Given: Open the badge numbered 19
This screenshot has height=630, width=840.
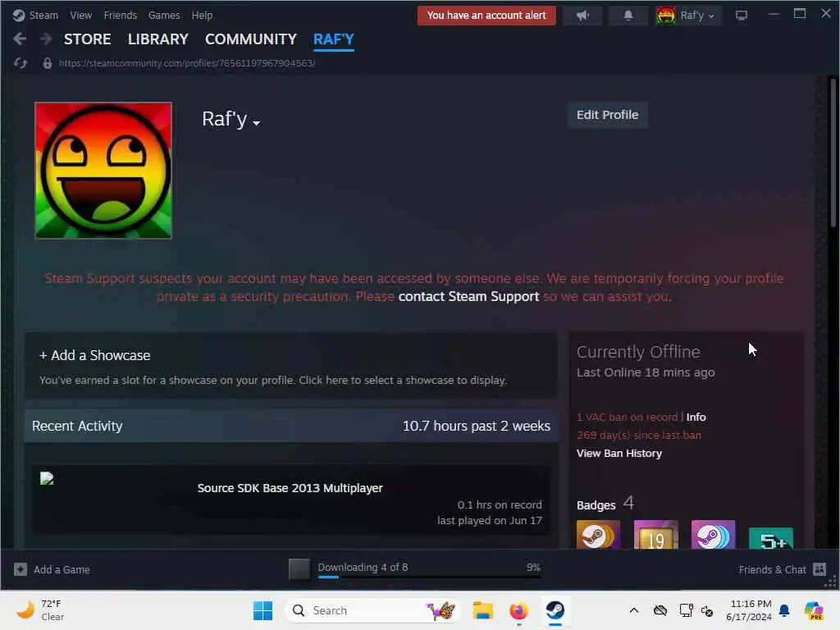Looking at the screenshot, I should [x=655, y=535].
